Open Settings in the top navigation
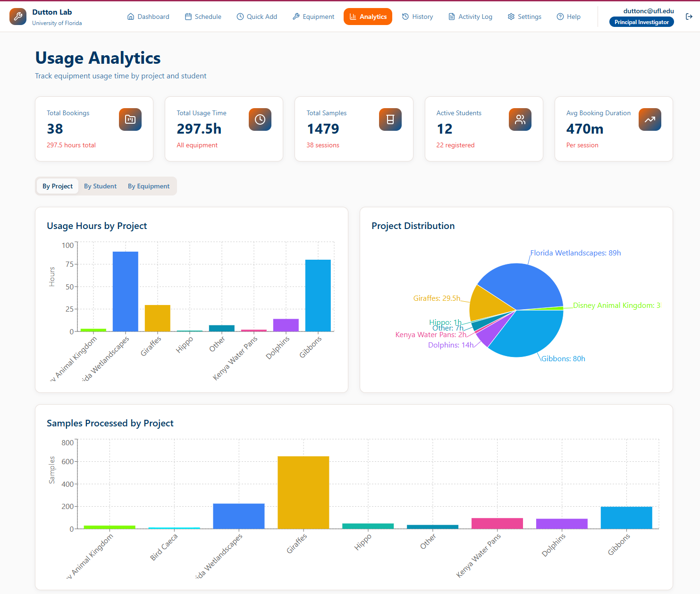 524,17
